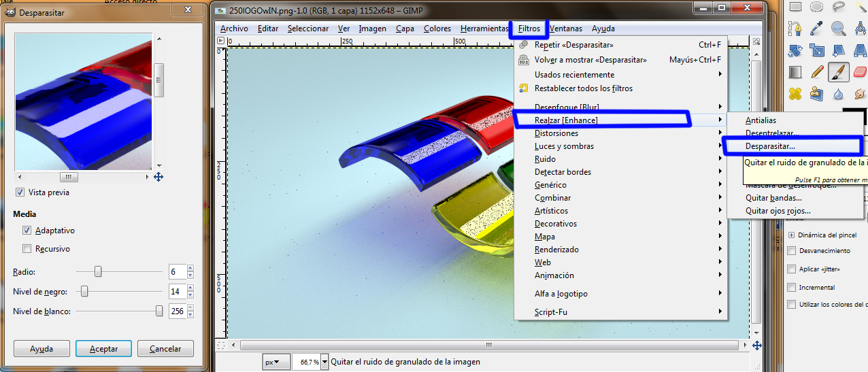Select the Zoom magnifier tool

(839, 29)
